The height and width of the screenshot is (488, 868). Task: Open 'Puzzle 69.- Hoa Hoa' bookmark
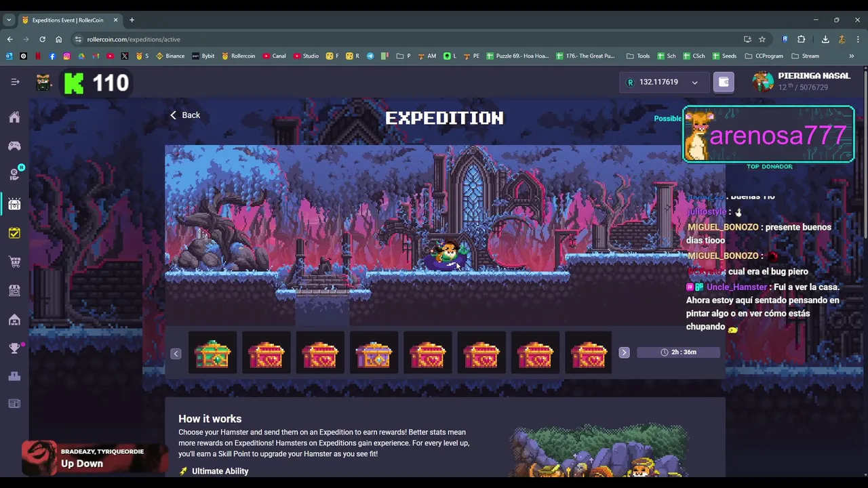[518, 56]
